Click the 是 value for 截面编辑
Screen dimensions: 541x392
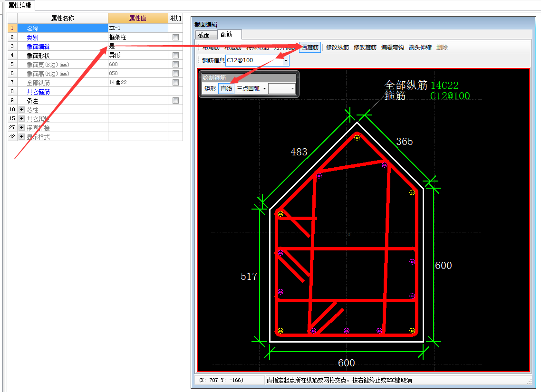tap(138, 46)
